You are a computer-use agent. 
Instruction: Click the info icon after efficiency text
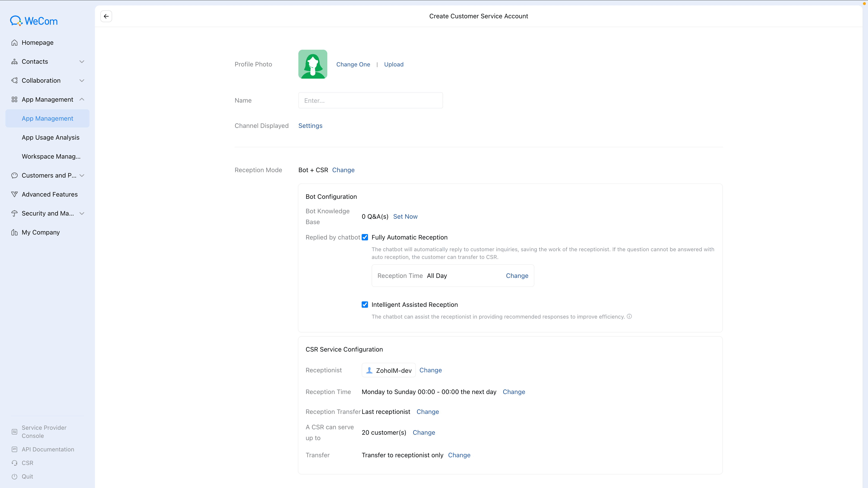pyautogui.click(x=629, y=317)
